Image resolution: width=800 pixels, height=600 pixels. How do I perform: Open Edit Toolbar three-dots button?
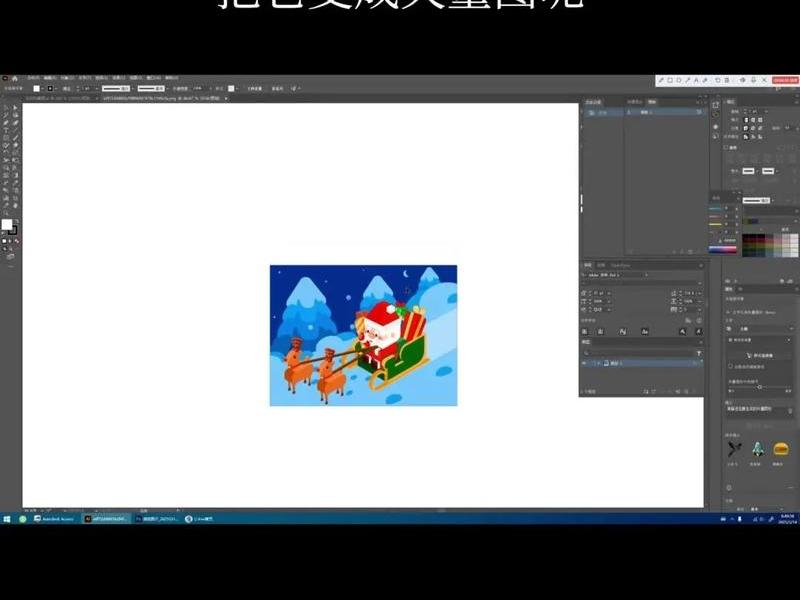click(10, 266)
